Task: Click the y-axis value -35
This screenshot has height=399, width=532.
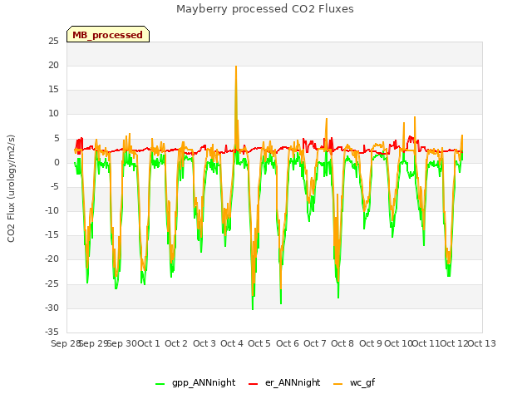Action: 52,332
